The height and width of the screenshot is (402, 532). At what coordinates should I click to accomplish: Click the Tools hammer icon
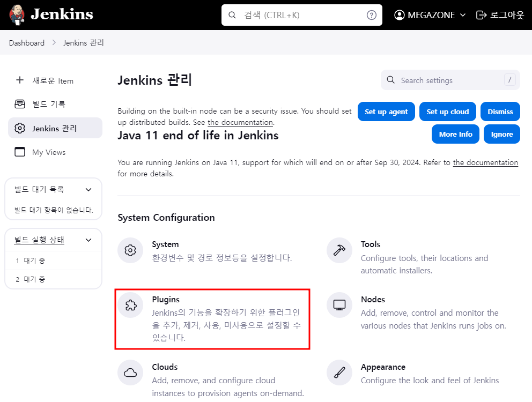[339, 250]
